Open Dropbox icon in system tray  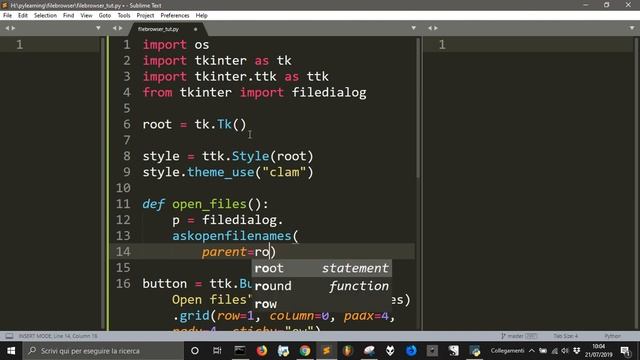(x=576, y=351)
